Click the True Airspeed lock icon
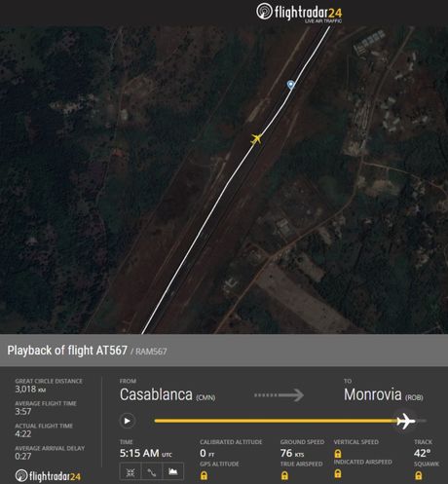This screenshot has height=484, width=448. (284, 476)
